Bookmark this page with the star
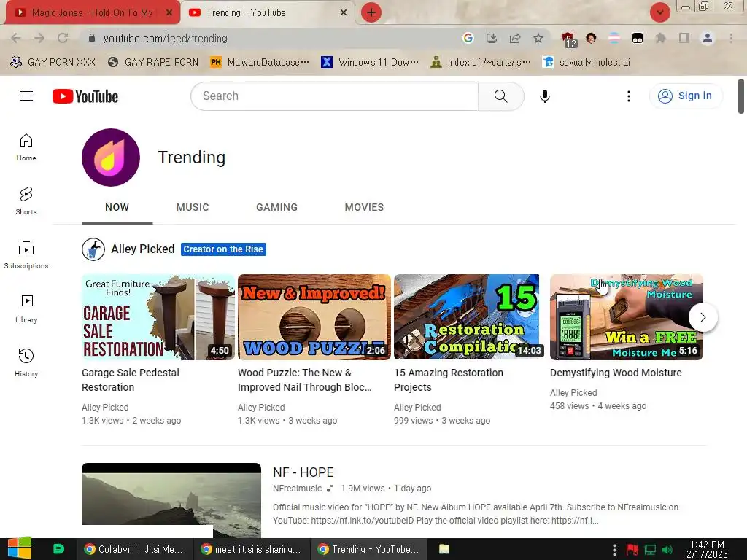747x560 pixels. pyautogui.click(x=538, y=38)
